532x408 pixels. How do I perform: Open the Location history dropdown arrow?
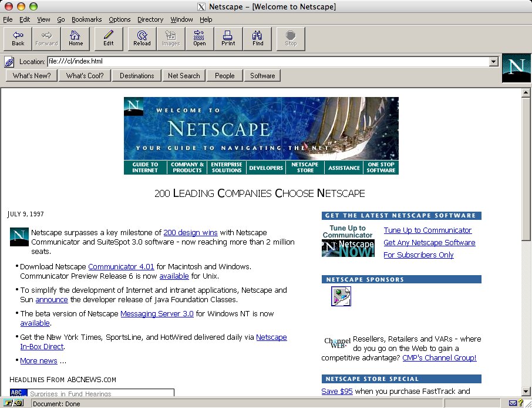tap(493, 62)
